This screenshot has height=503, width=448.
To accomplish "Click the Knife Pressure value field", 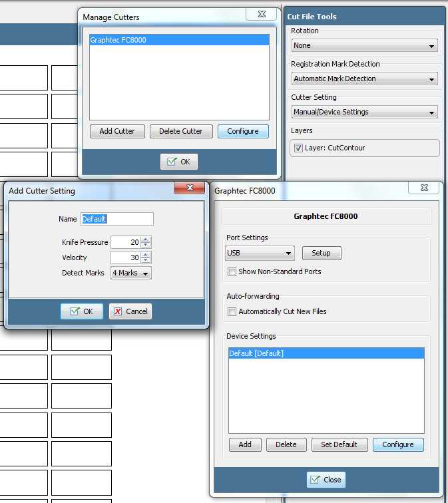I will point(126,242).
